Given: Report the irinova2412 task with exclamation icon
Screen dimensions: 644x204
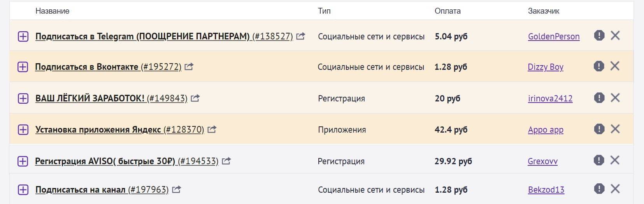Looking at the screenshot, I should 599,98.
